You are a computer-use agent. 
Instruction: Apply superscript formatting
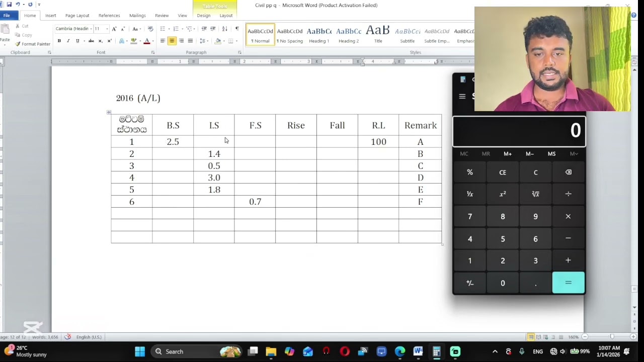coord(109,41)
